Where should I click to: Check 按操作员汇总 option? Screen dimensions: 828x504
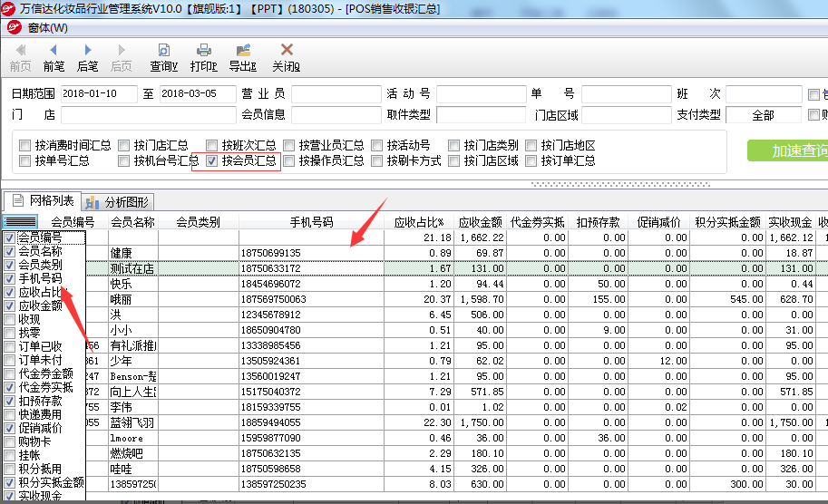click(x=289, y=161)
